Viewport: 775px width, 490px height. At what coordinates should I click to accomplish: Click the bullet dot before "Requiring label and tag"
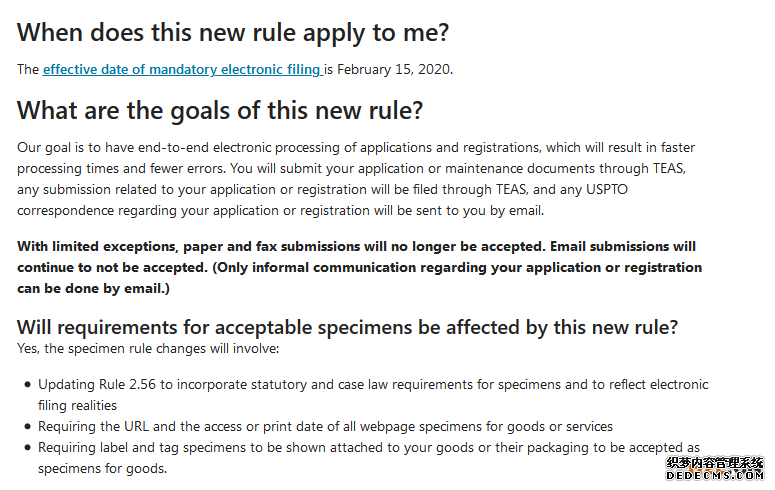pyautogui.click(x=25, y=448)
